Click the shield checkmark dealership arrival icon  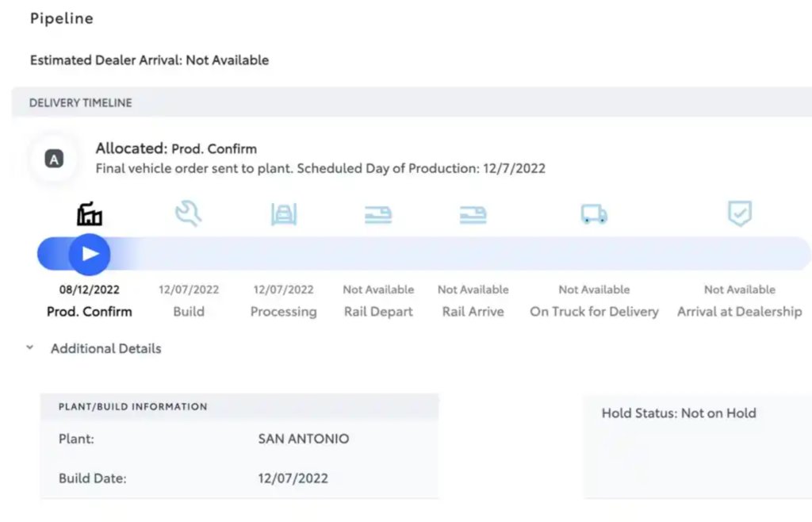pyautogui.click(x=740, y=213)
